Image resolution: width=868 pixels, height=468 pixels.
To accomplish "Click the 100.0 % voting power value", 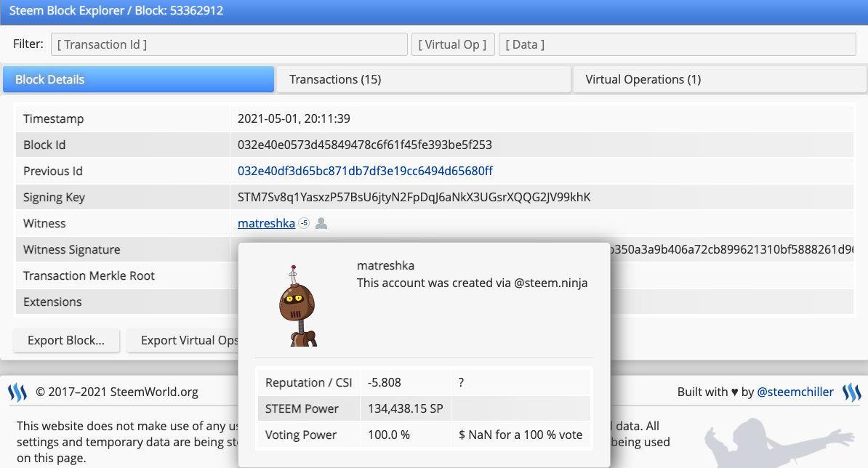I will pyautogui.click(x=389, y=435).
